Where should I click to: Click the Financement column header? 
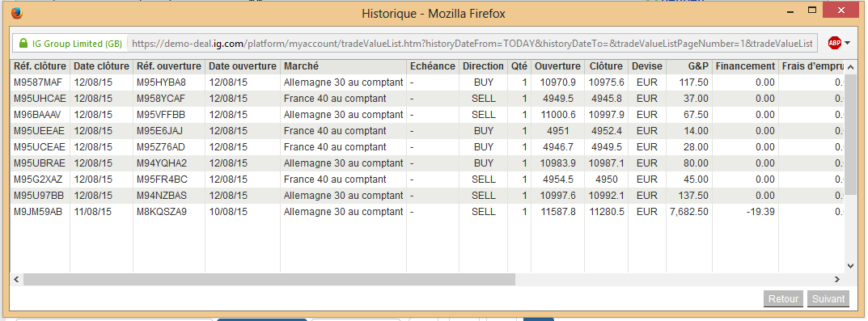click(x=745, y=65)
